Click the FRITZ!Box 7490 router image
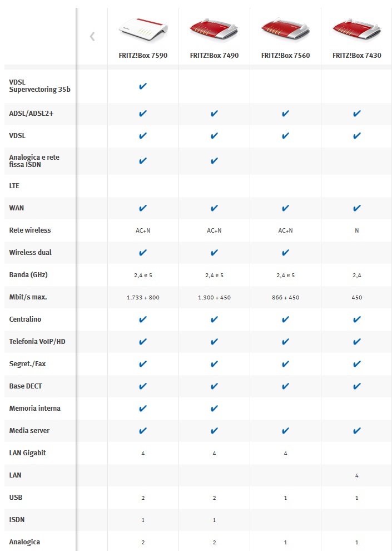Viewport: 392px width, 551px height. tap(214, 29)
